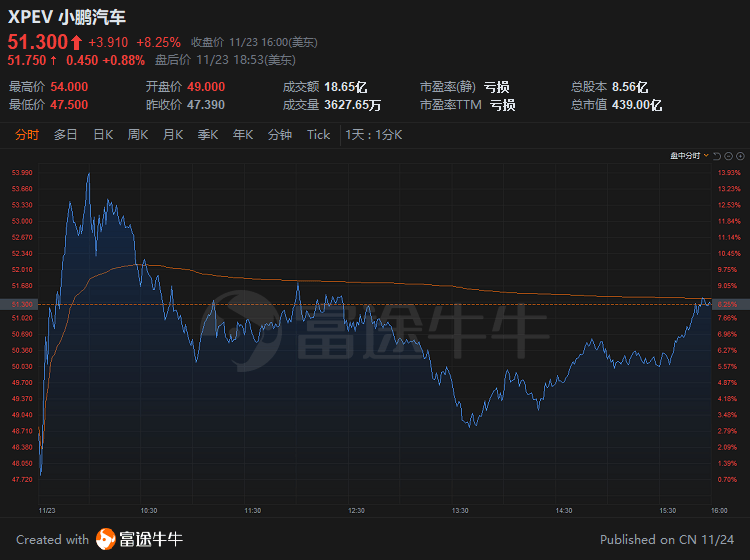Click the 总股本 value 8.56亿
This screenshot has height=560, width=750.
point(630,87)
